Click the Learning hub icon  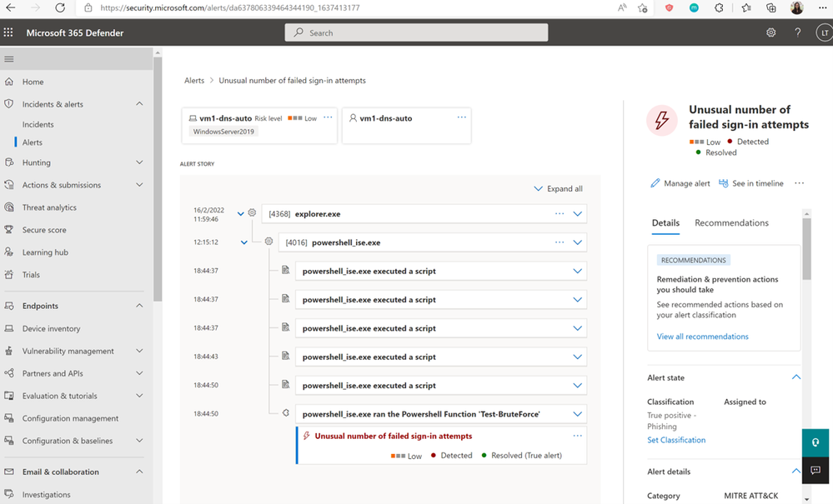(x=9, y=252)
